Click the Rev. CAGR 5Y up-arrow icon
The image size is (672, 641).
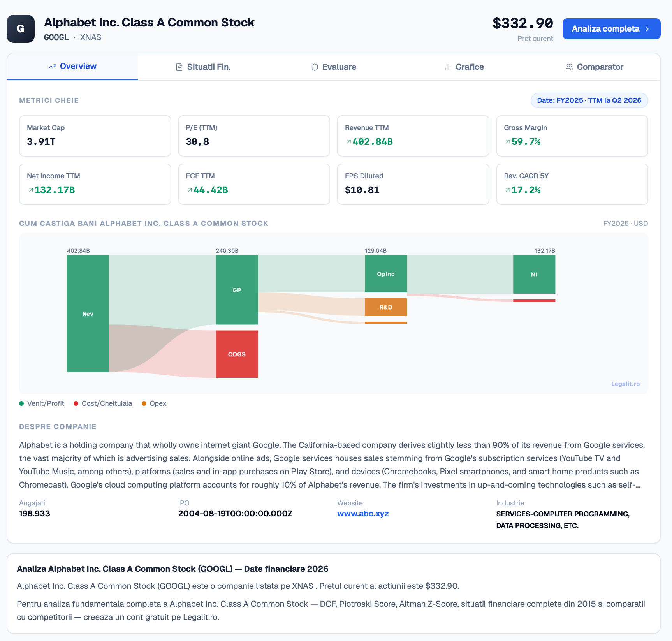507,190
